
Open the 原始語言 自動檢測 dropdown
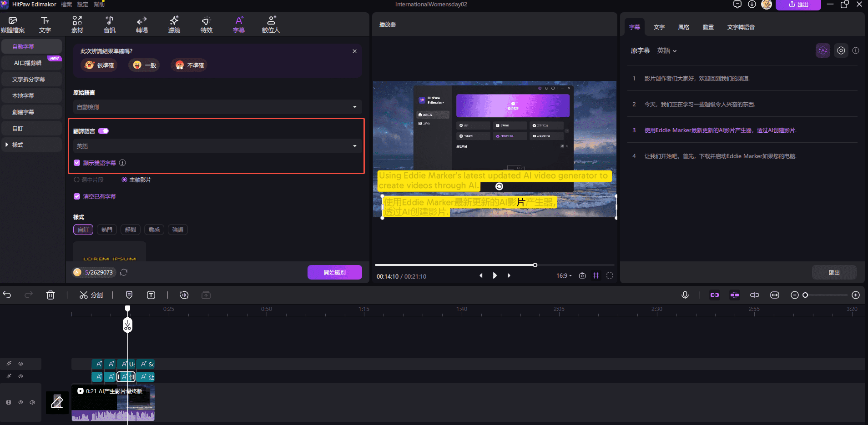coord(217,107)
